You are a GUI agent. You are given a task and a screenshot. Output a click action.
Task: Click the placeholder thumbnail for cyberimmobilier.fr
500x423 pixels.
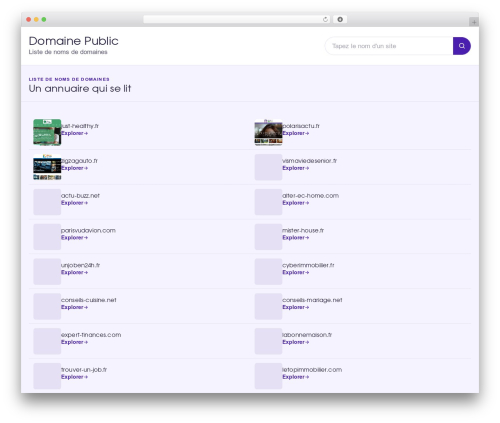coord(268,272)
